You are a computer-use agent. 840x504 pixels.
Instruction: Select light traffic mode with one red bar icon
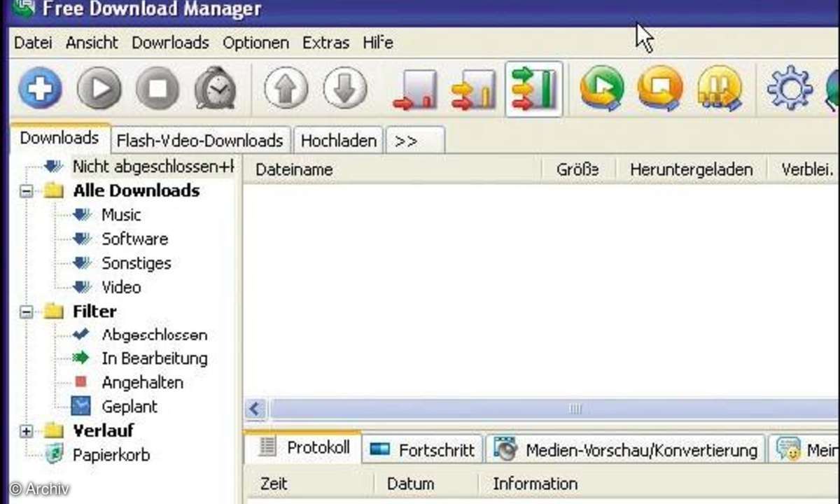(415, 90)
